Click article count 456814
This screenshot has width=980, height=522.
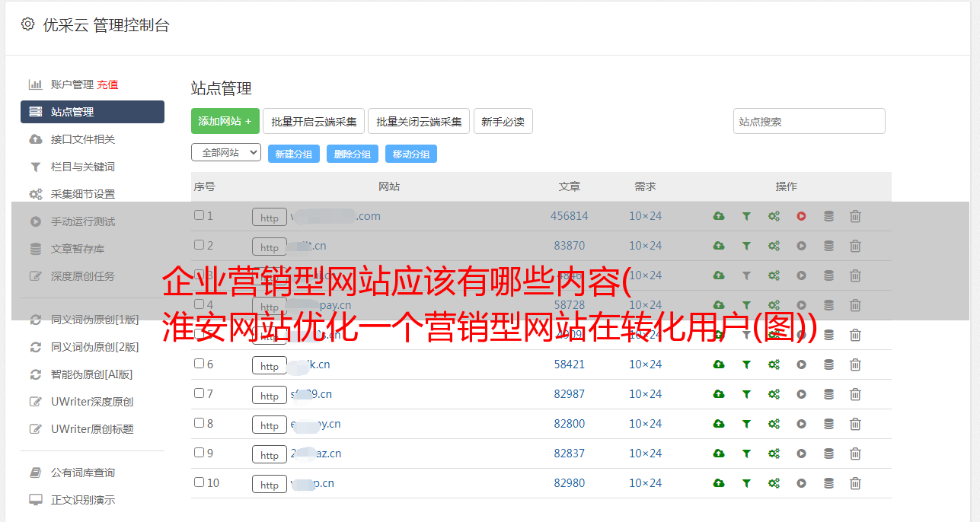coord(570,216)
